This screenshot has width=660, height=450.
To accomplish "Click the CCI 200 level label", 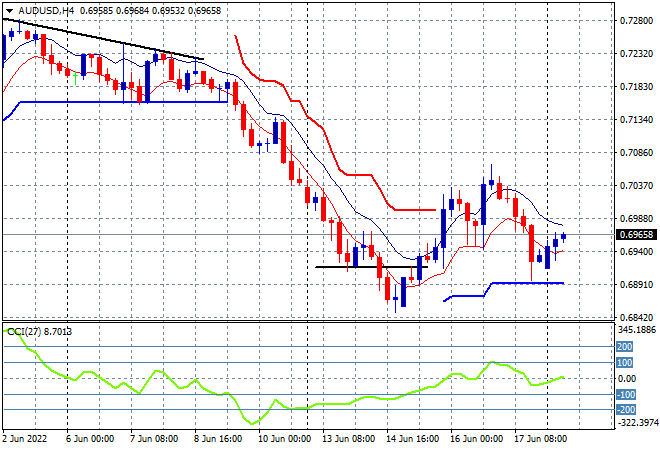I will [624, 346].
